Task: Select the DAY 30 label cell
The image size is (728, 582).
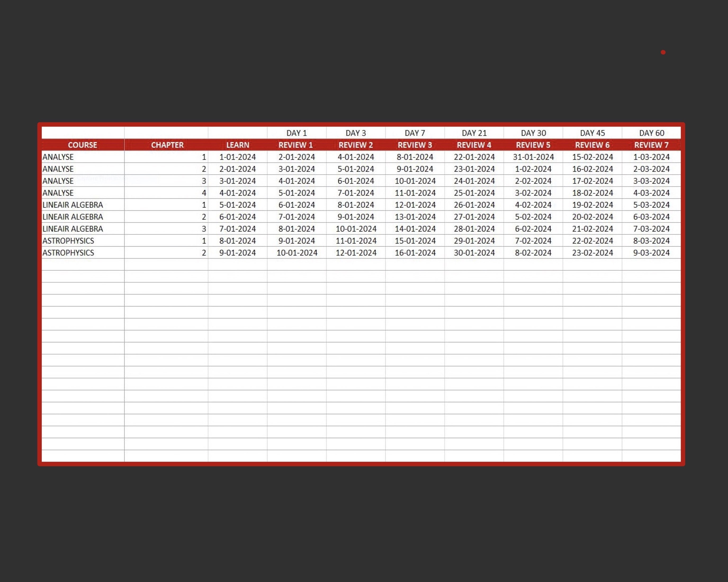Action: tap(533, 133)
